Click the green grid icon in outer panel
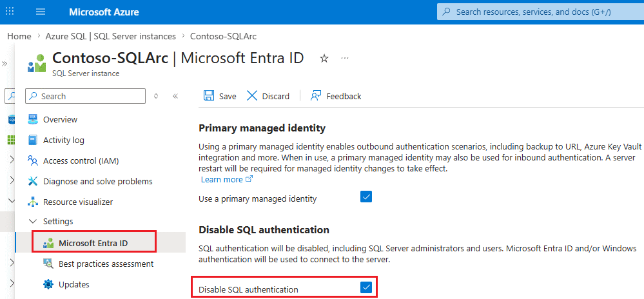 [11, 140]
